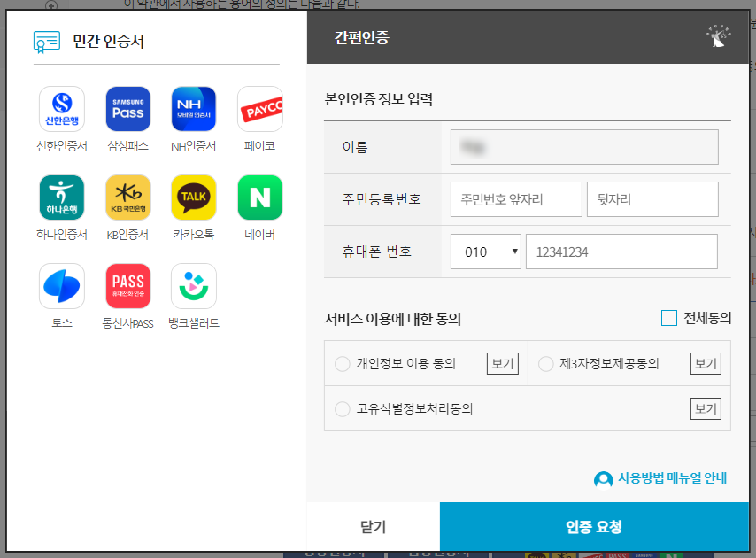Viewport: 756px width, 558px height.
Task: Select the 뱅크샐러드 icon
Action: [193, 286]
